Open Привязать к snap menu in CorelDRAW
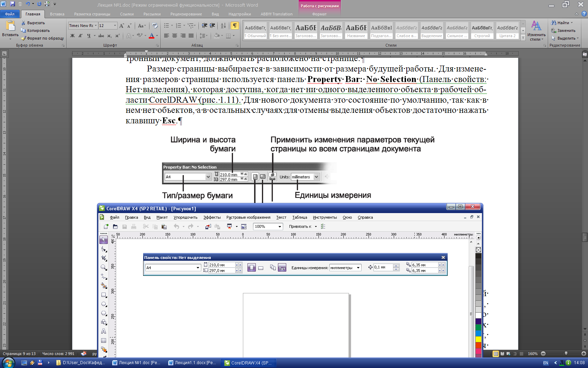The image size is (588, 368). (x=303, y=226)
